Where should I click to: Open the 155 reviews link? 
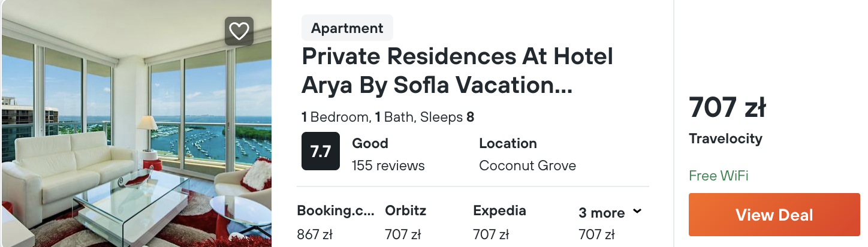pyautogui.click(x=388, y=165)
